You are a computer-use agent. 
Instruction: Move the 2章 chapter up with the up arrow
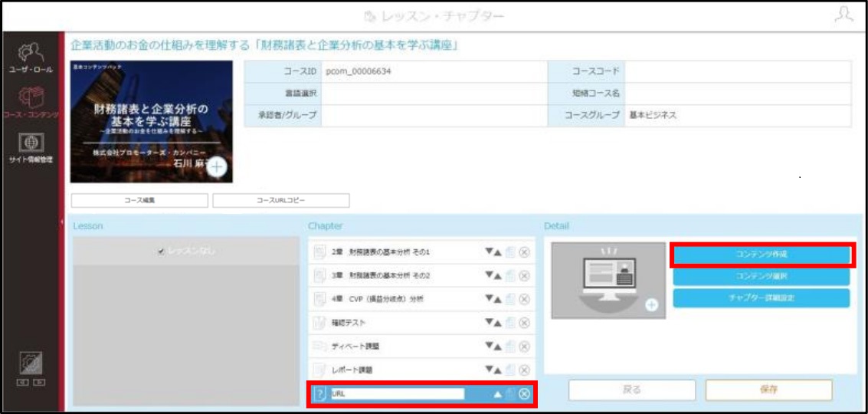point(498,252)
